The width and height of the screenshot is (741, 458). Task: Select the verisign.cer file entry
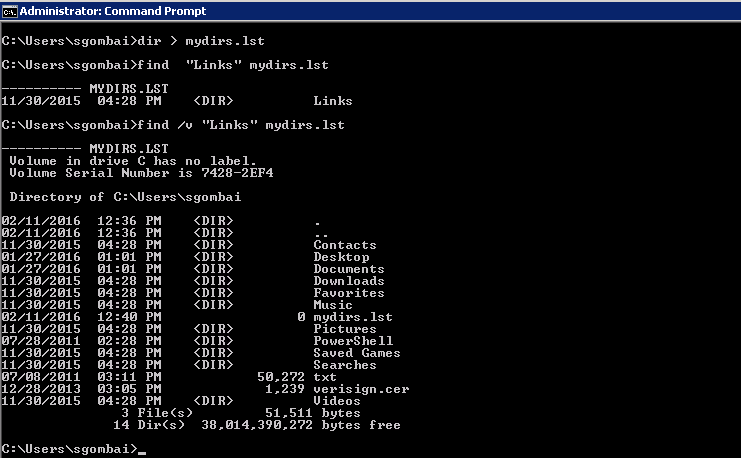[x=205, y=389]
